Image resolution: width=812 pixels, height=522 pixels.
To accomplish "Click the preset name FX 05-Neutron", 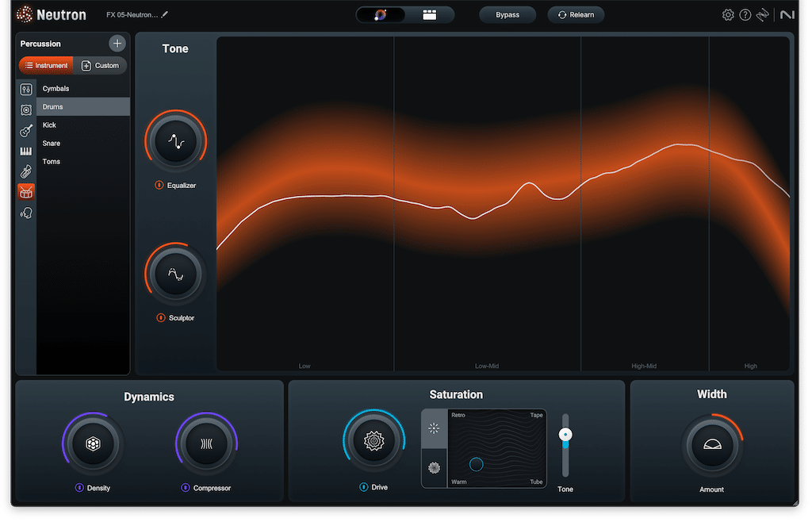I will (x=132, y=14).
